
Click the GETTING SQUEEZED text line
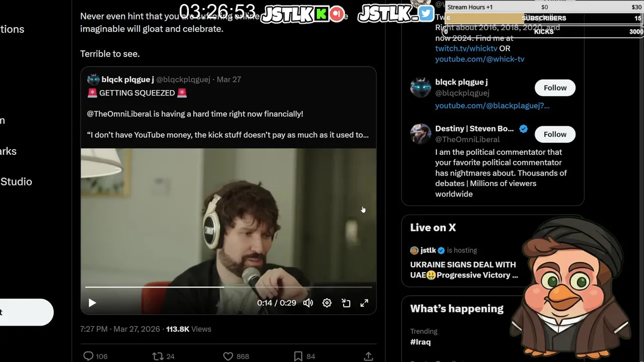tap(137, 93)
